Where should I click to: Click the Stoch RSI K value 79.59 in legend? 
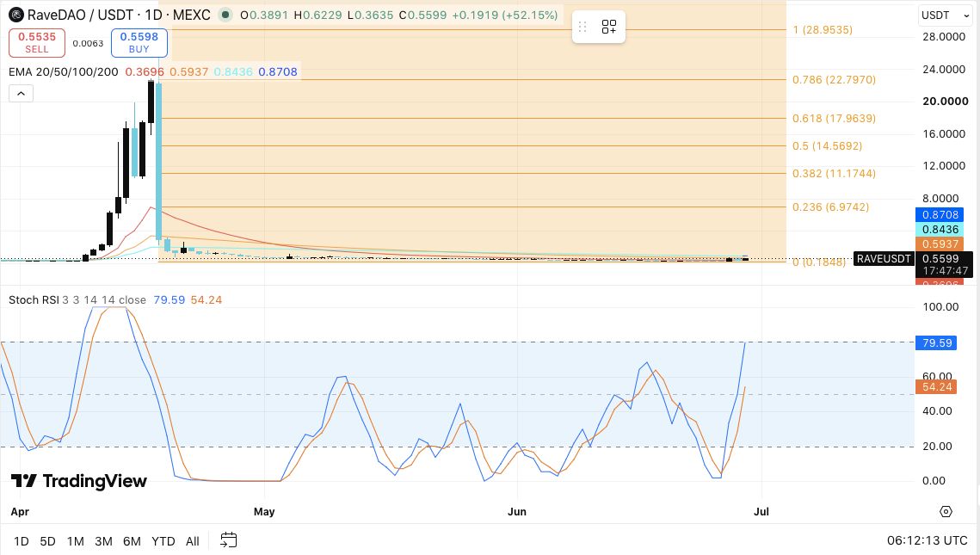point(169,300)
